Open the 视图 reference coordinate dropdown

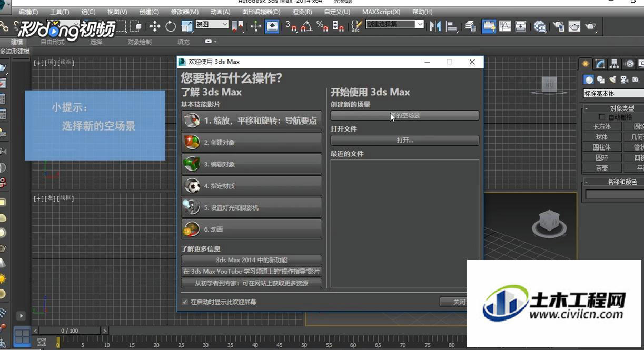(212, 24)
